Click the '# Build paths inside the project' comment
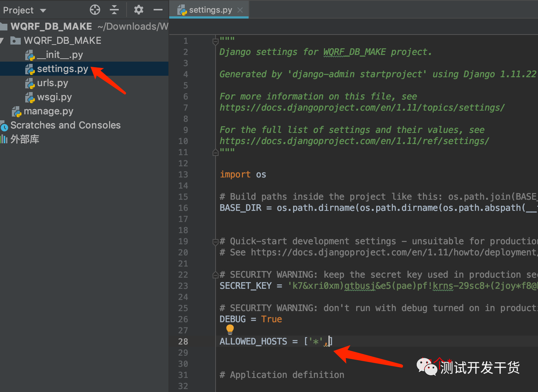 point(378,197)
